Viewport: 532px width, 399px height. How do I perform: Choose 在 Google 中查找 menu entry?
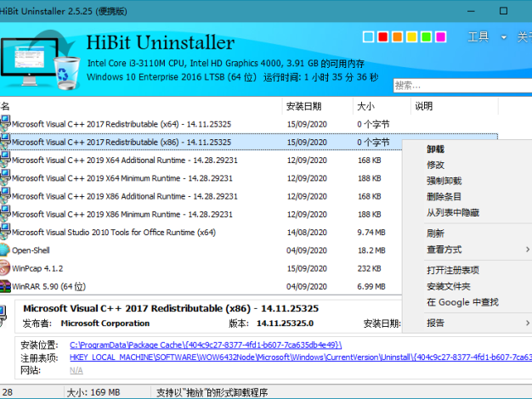coord(463,302)
